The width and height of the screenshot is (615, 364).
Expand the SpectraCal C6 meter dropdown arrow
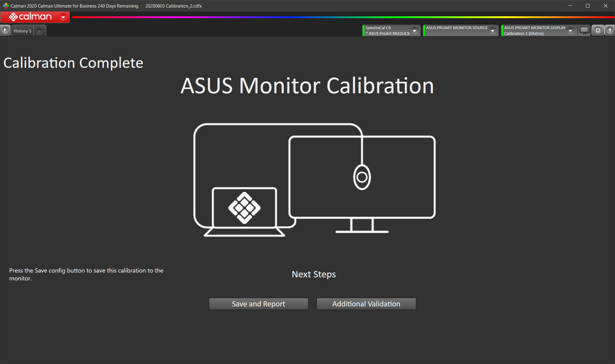(414, 31)
